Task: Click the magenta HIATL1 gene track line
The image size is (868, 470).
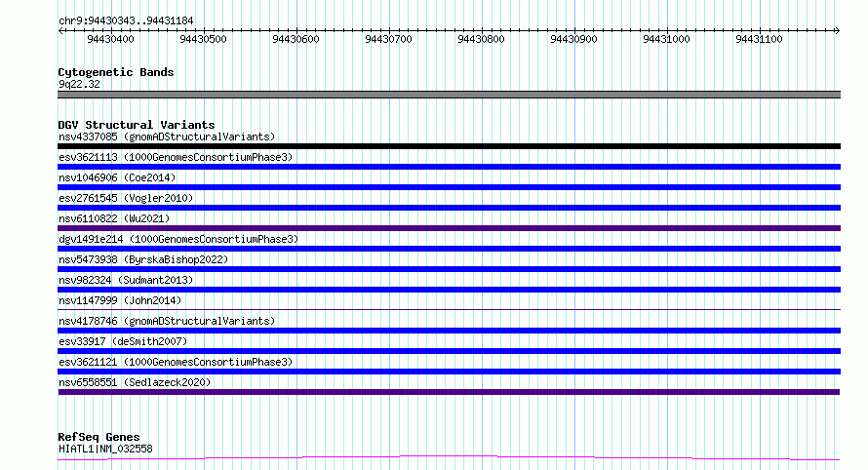Action: tap(449, 457)
